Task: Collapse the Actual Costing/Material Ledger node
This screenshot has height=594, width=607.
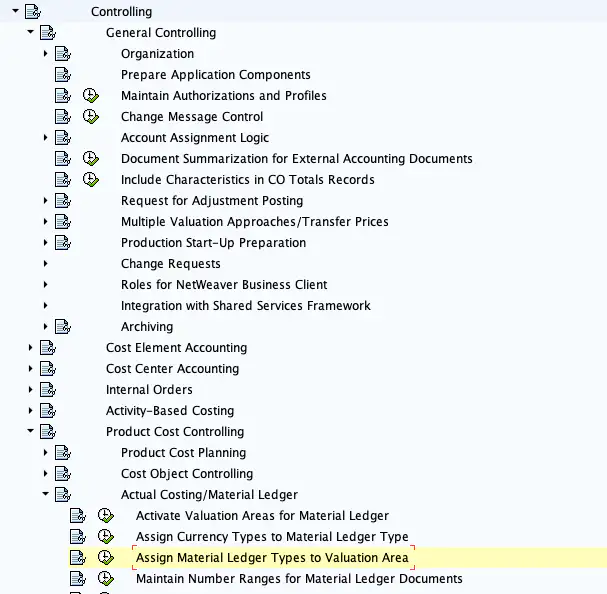Action: pos(45,494)
